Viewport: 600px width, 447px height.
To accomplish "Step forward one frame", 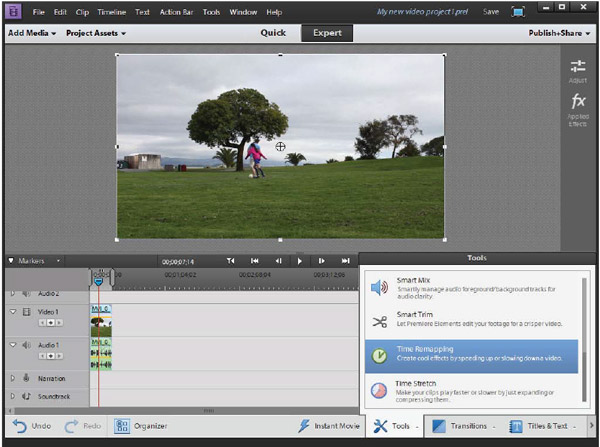I will click(x=321, y=261).
